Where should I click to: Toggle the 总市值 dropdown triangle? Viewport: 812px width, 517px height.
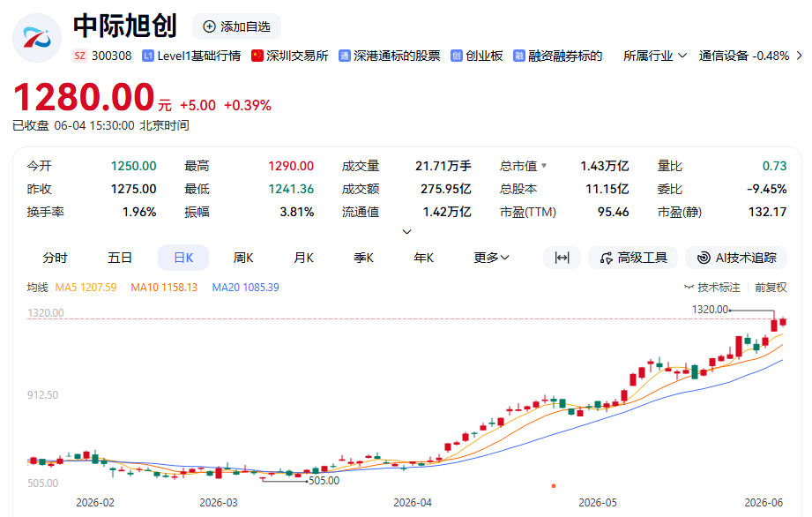click(544, 166)
